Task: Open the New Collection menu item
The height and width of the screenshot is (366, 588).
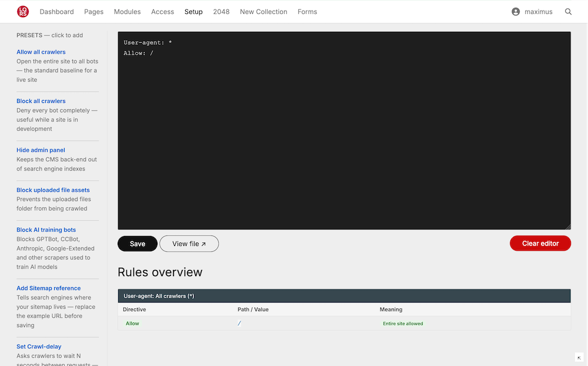Action: pos(263,12)
